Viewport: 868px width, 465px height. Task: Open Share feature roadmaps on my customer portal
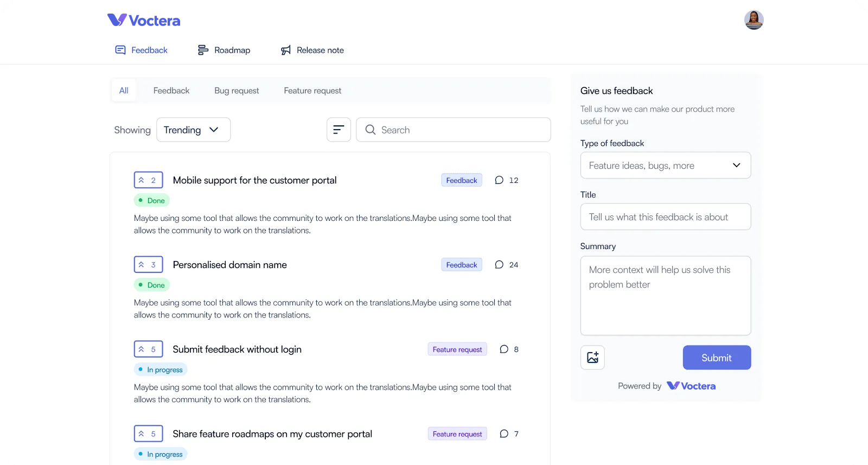coord(272,434)
